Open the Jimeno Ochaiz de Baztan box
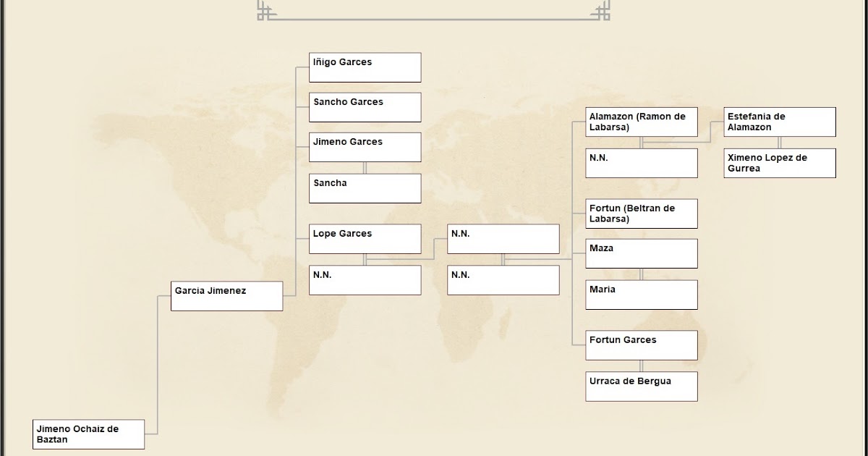 [88, 434]
